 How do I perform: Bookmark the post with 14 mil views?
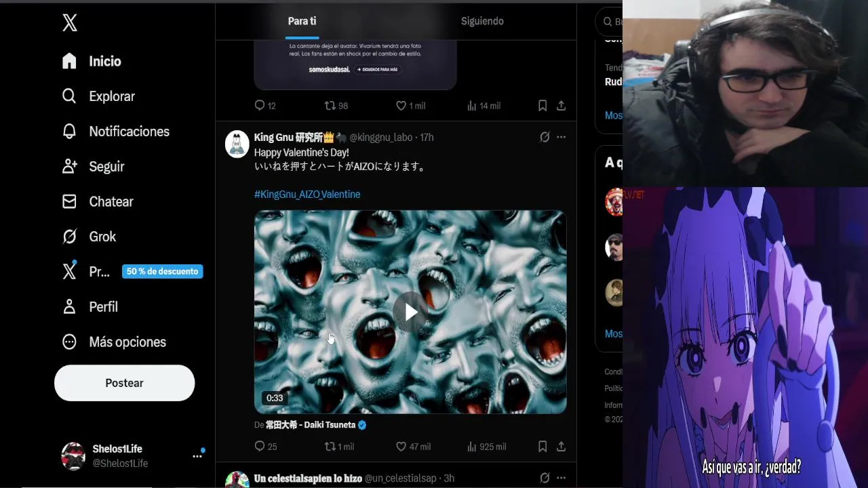point(542,106)
